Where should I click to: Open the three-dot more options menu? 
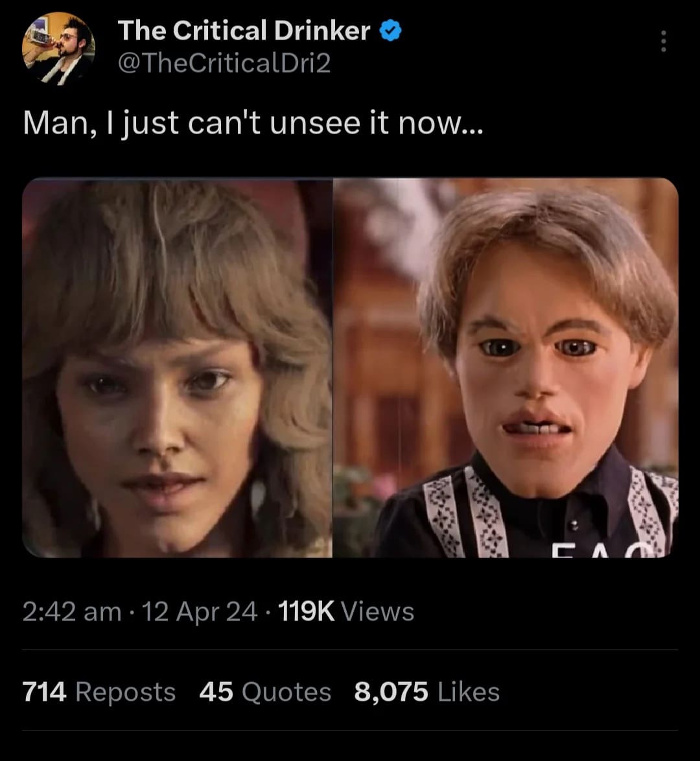[662, 42]
